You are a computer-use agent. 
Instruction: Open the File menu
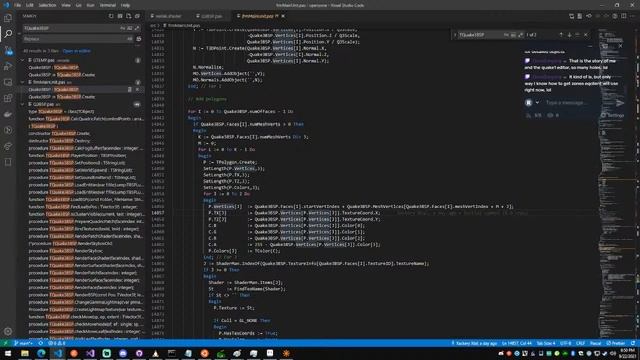click(17, 5)
